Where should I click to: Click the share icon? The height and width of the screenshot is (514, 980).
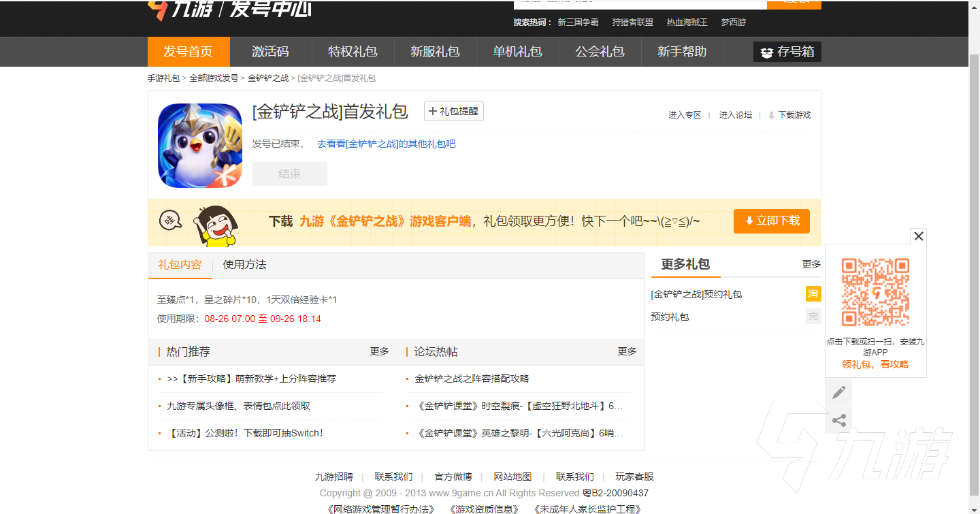[x=838, y=420]
